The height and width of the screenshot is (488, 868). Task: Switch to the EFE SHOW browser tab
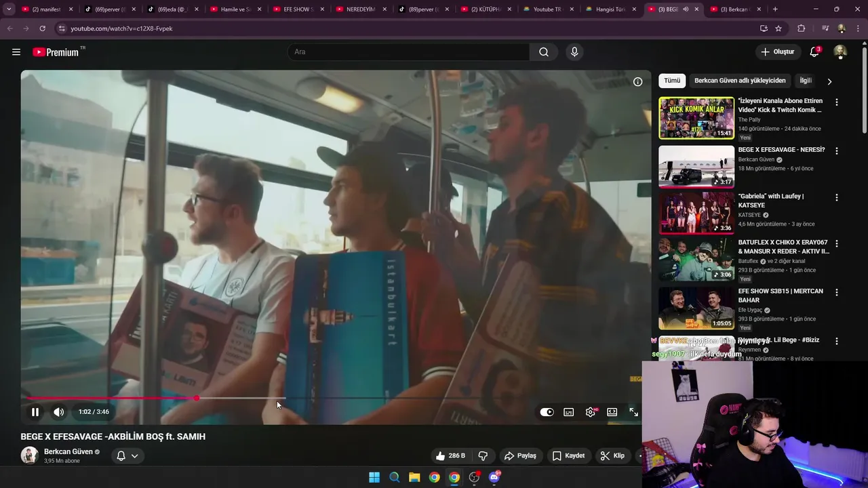pos(300,9)
